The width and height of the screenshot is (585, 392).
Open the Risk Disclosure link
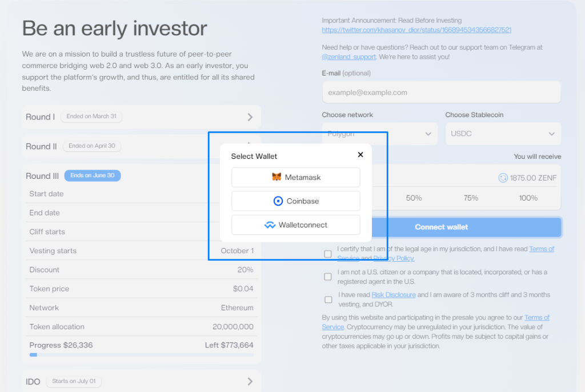pos(394,295)
